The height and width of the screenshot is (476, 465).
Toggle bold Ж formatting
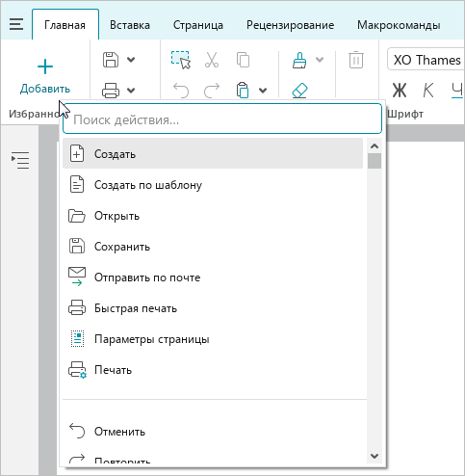pos(400,91)
